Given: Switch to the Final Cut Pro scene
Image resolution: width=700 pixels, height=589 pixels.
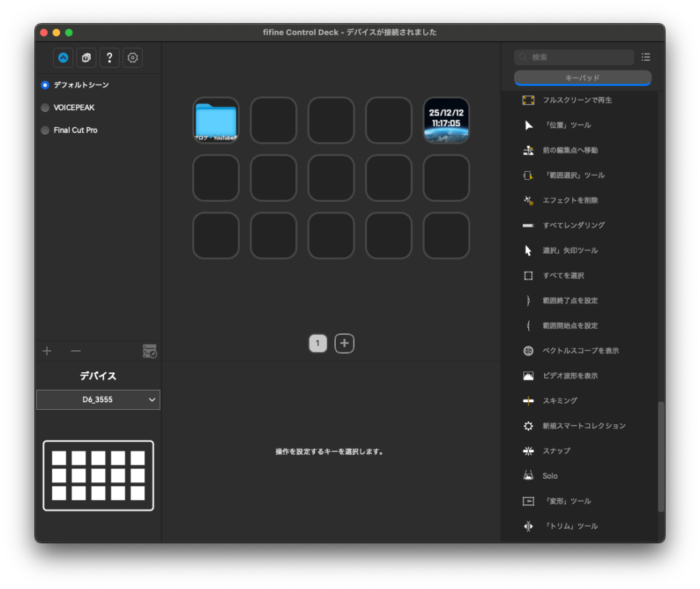Looking at the screenshot, I should pyautogui.click(x=44, y=130).
